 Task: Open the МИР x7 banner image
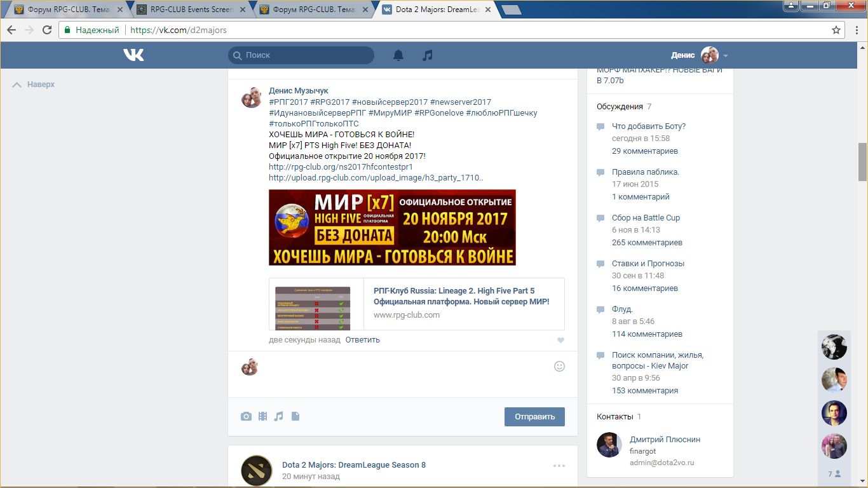(392, 227)
